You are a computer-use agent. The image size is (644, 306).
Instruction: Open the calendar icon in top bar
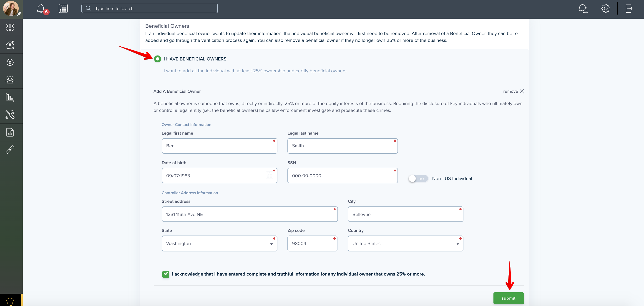tap(63, 8)
